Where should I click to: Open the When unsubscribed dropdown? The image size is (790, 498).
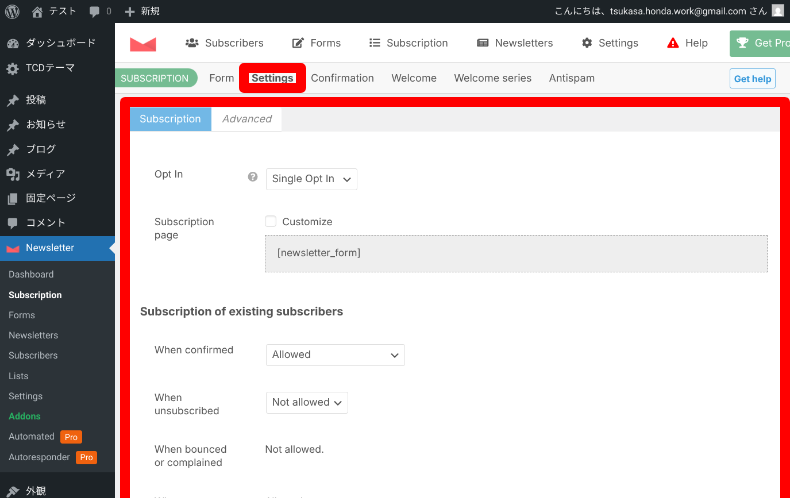306,403
